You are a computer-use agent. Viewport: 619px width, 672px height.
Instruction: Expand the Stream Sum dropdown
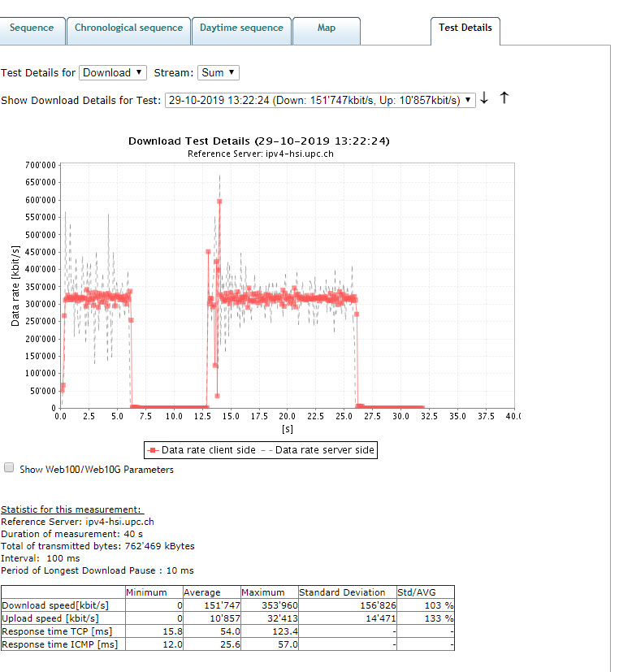pyautogui.click(x=219, y=72)
